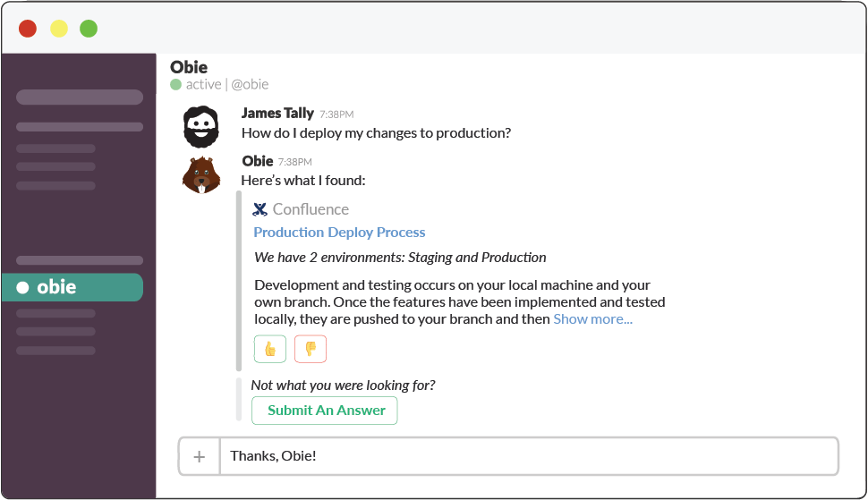Click James Tally's bearded avatar
The height and width of the screenshot is (500, 868).
point(201,126)
